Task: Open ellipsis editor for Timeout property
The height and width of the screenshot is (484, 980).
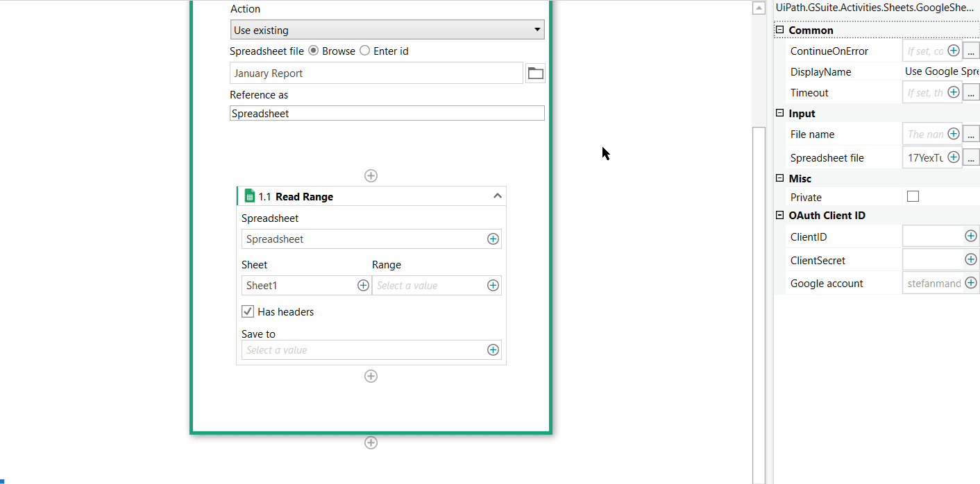Action: pyautogui.click(x=971, y=92)
